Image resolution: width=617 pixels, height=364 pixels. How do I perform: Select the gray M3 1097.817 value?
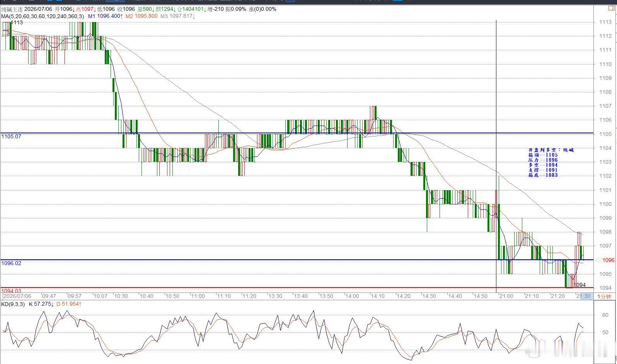coord(178,16)
